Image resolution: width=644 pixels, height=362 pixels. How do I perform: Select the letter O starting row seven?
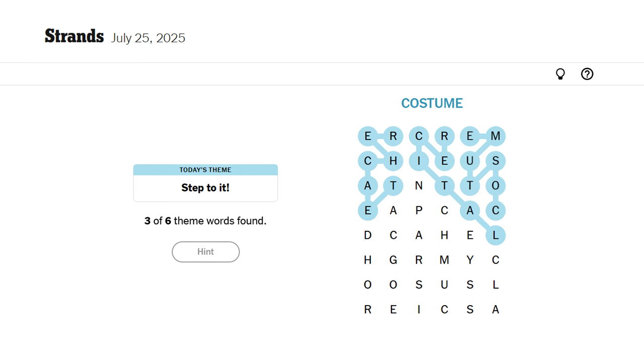pyautogui.click(x=368, y=285)
